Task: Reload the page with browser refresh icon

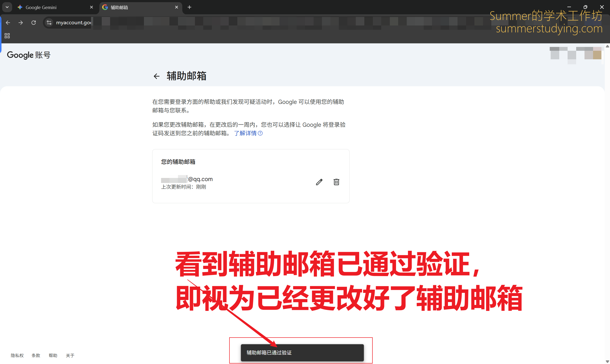Action: (x=34, y=23)
